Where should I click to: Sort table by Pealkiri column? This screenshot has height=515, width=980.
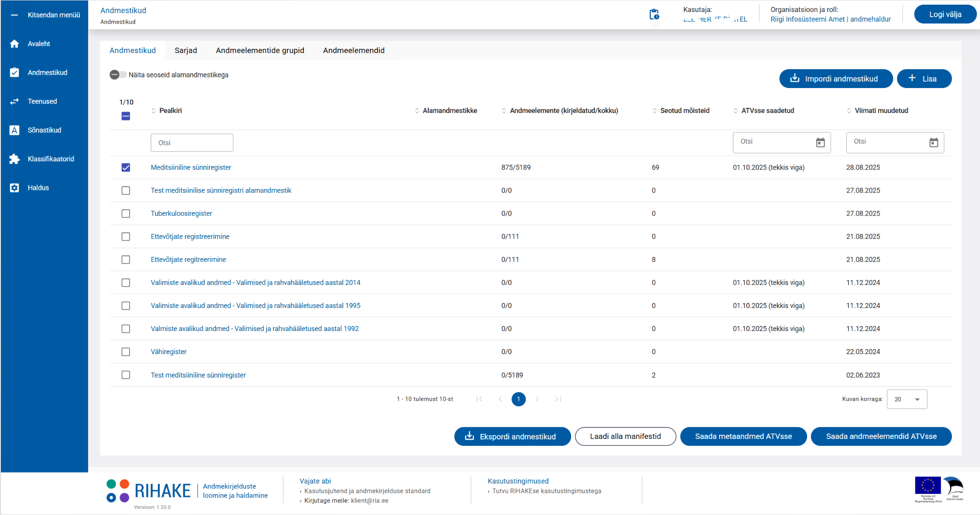153,111
